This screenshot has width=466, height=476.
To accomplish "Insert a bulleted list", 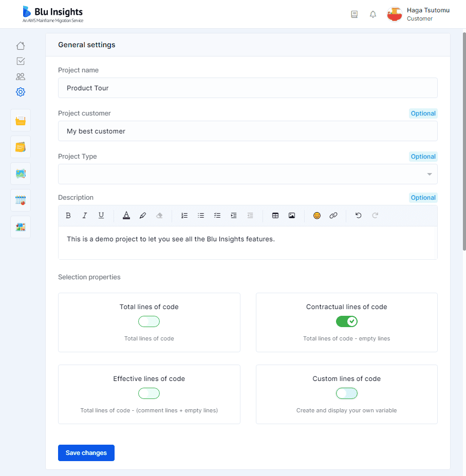I will [201, 216].
